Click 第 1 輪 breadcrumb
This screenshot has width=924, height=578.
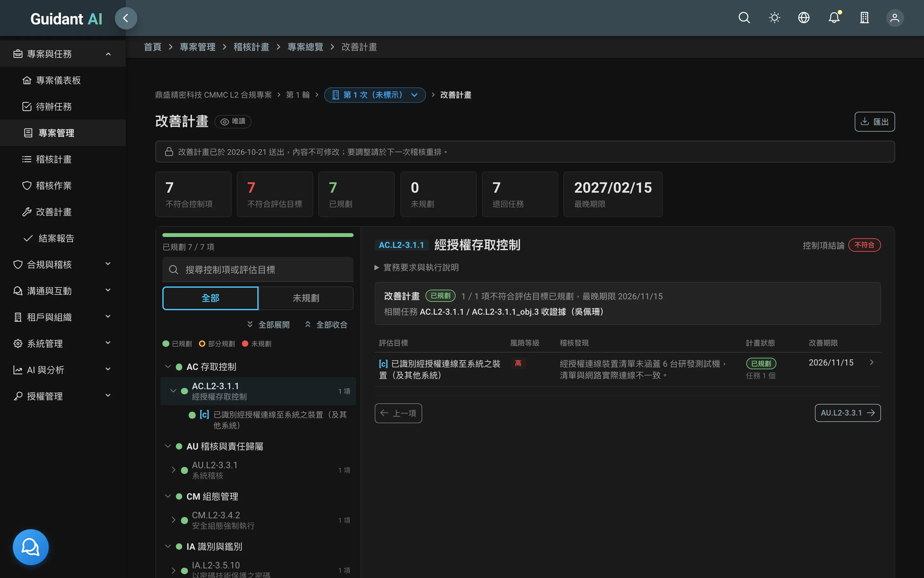click(298, 95)
